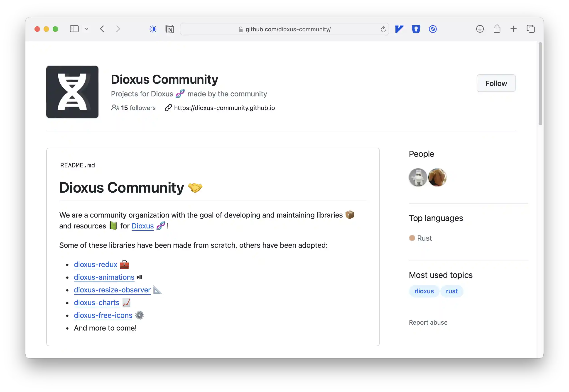
Task: Go back to previous page
Action: (102, 29)
